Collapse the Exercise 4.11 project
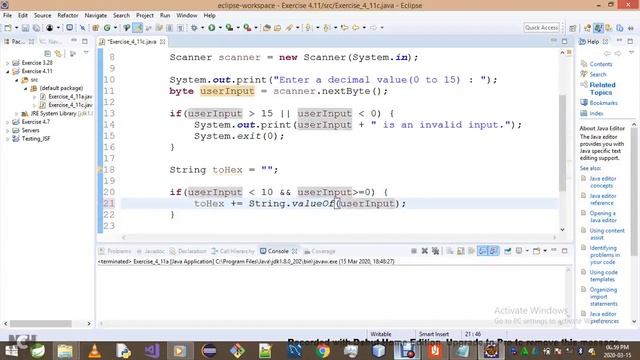640x360 pixels. [x=7, y=71]
